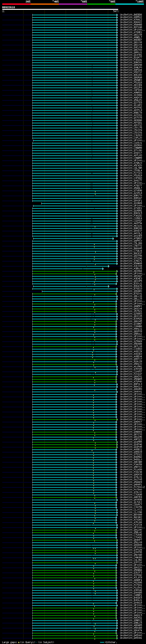The image size is (146, 644).
Task: Select the UniRef100_Q17UC2 label
Action: pos(131,502)
